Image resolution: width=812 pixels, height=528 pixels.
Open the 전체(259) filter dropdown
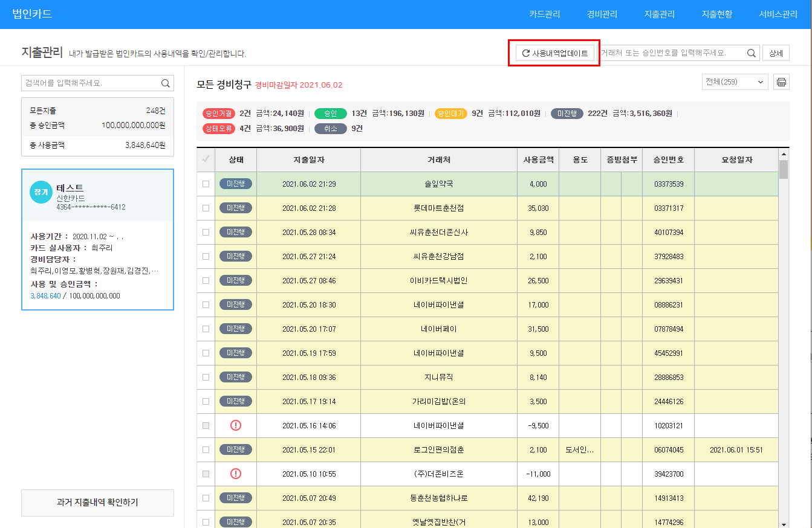click(x=735, y=82)
